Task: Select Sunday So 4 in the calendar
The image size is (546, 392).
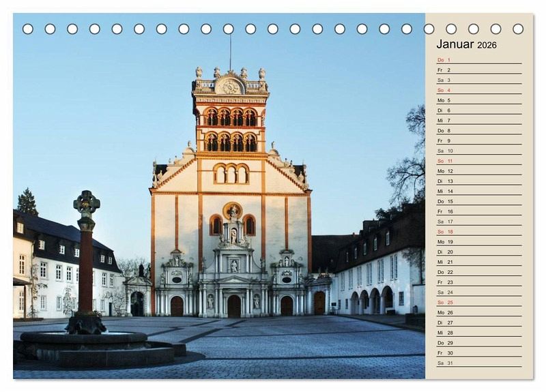Action: pos(478,90)
